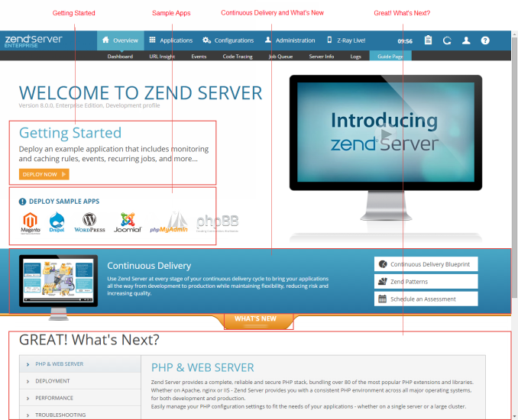This screenshot has height=420, width=518.
Task: Open the Configurations menu
Action: (228, 40)
